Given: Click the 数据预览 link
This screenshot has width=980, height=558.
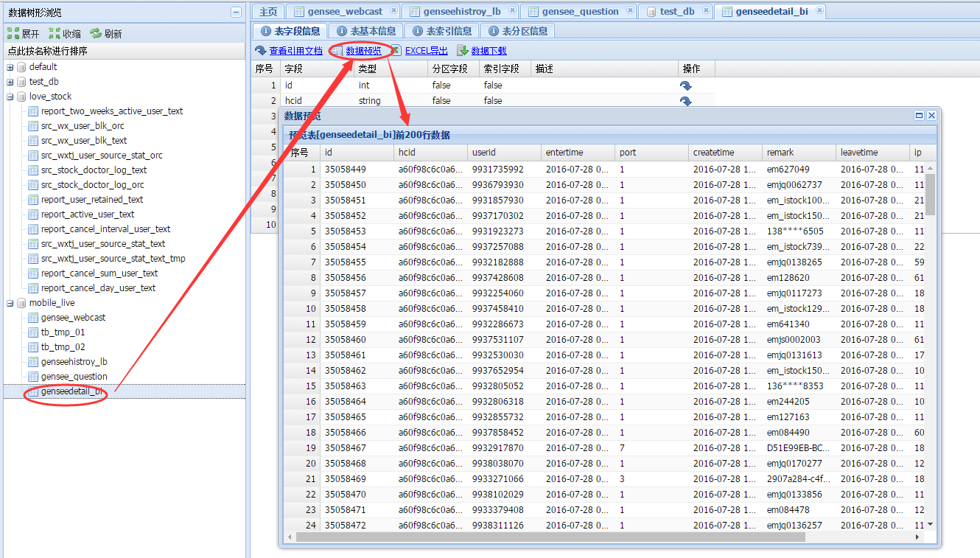Looking at the screenshot, I should 364,51.
